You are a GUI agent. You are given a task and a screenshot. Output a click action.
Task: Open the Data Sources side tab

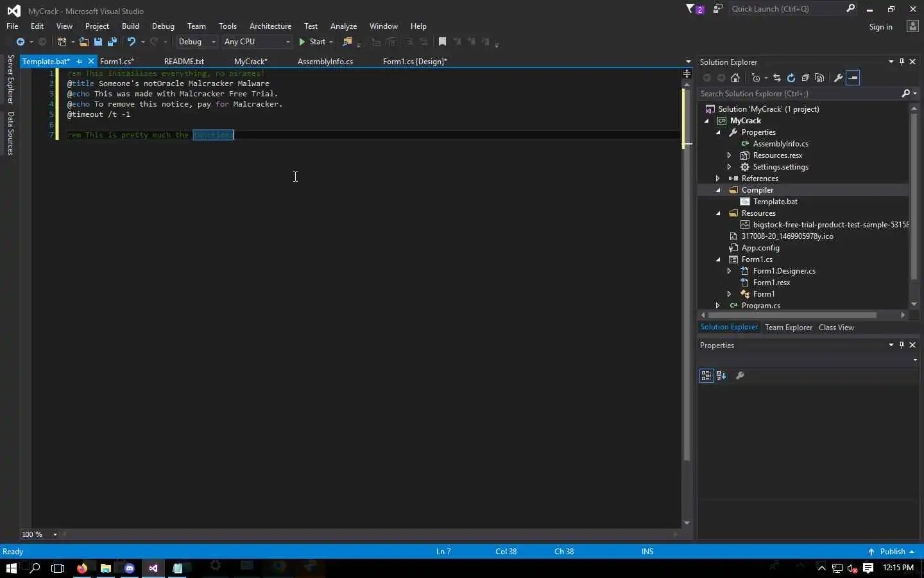(x=11, y=134)
